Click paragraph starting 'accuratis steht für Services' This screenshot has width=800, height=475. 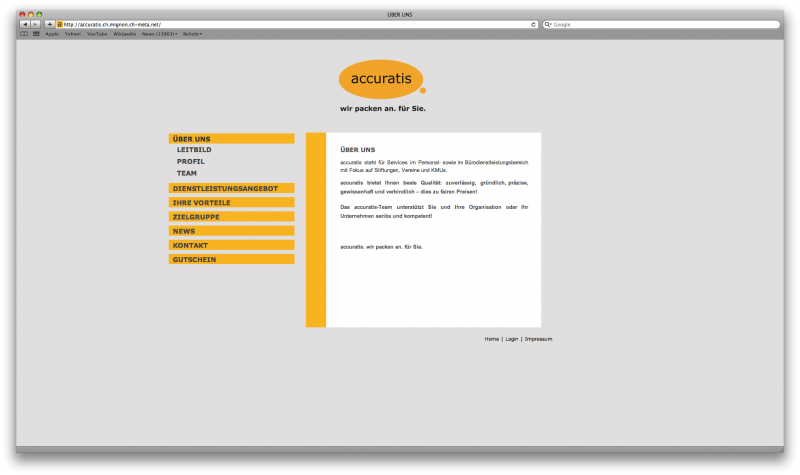(x=434, y=166)
